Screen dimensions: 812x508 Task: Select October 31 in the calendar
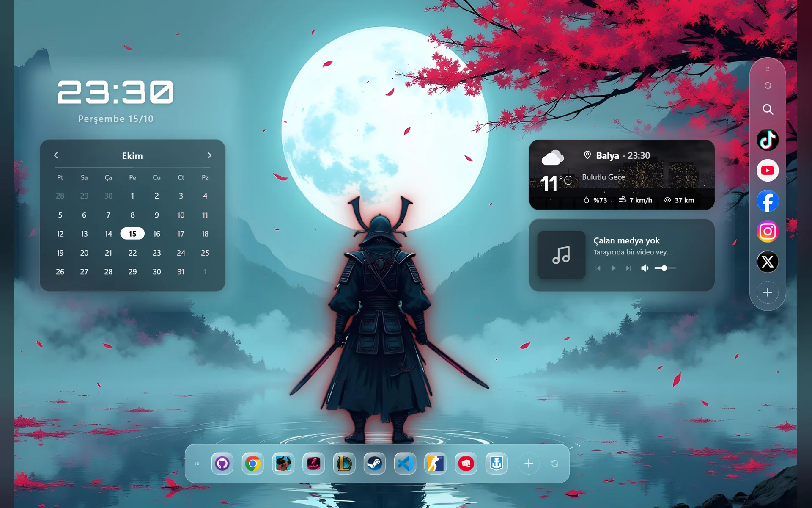pos(181,272)
